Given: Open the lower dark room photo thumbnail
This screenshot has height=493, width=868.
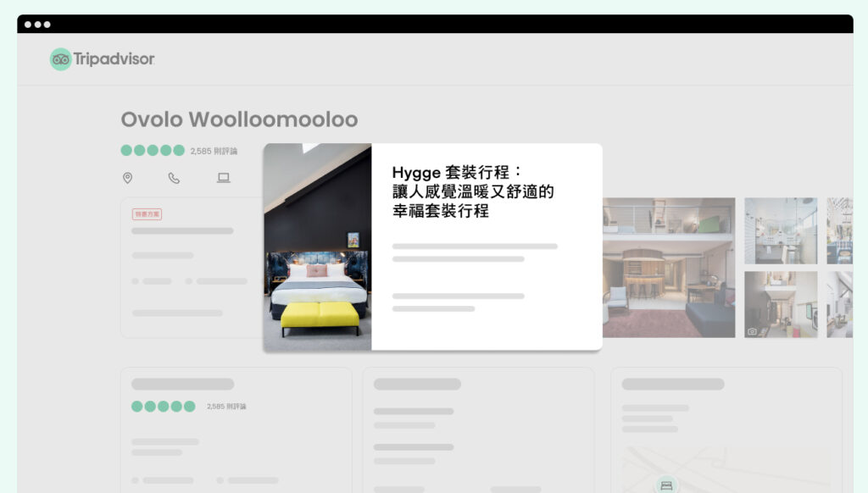Looking at the screenshot, I should (x=781, y=304).
